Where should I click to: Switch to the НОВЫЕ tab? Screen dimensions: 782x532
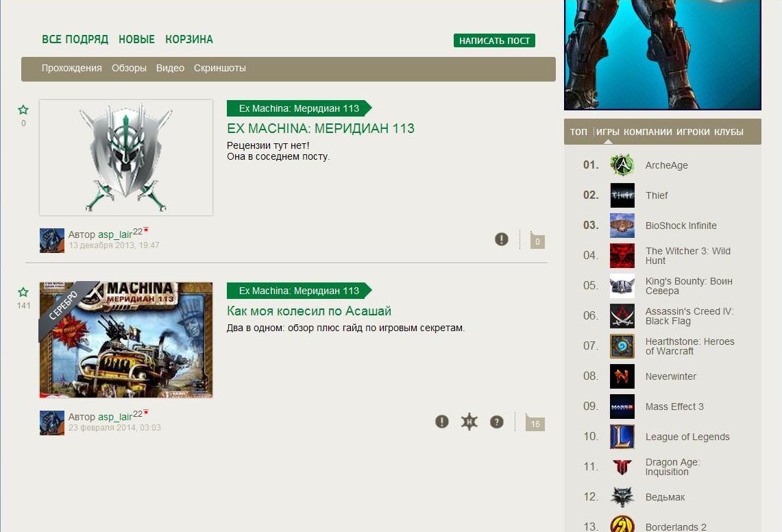136,40
